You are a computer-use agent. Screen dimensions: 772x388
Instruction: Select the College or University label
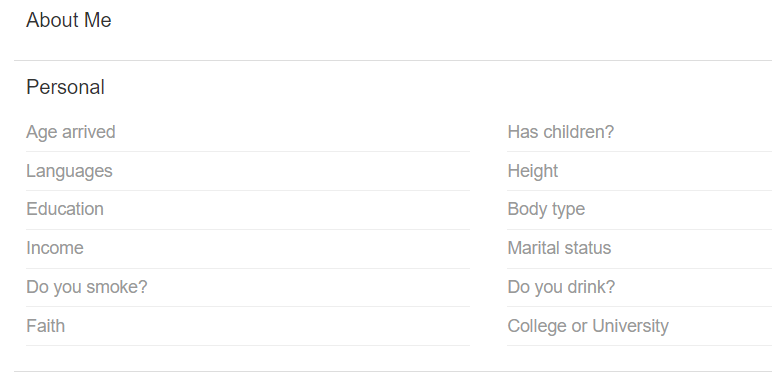click(588, 326)
